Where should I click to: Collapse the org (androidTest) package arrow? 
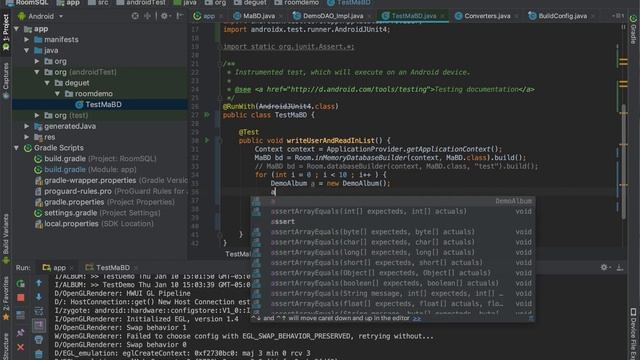point(37,72)
